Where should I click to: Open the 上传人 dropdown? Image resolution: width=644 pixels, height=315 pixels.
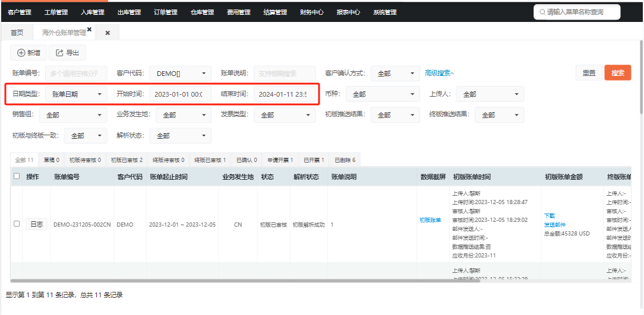point(490,94)
